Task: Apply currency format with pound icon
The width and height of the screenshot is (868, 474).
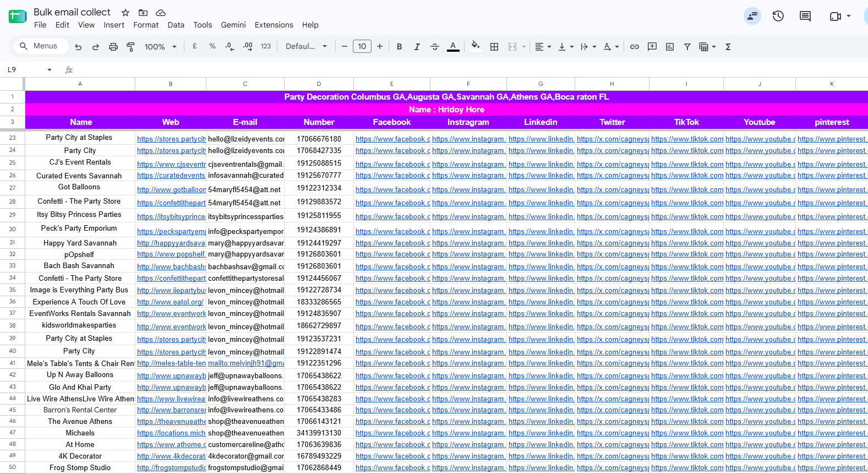Action: pyautogui.click(x=195, y=46)
